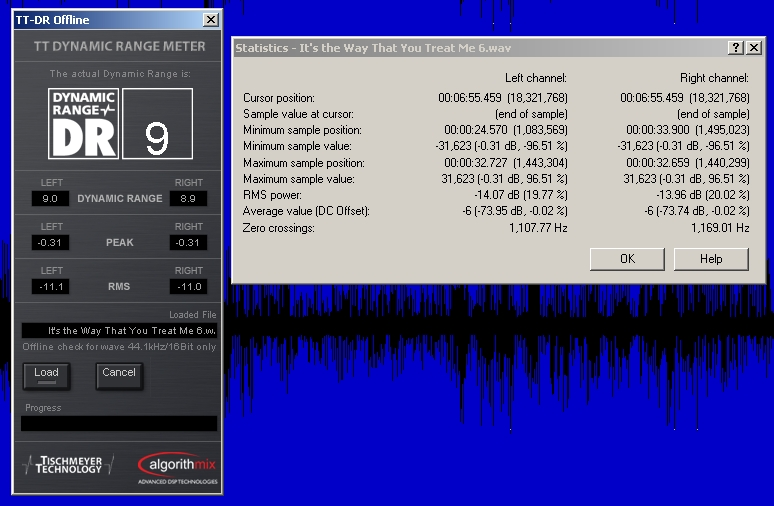The width and height of the screenshot is (774, 506).
Task: Click left RMS value -11.1
Action: [50, 286]
